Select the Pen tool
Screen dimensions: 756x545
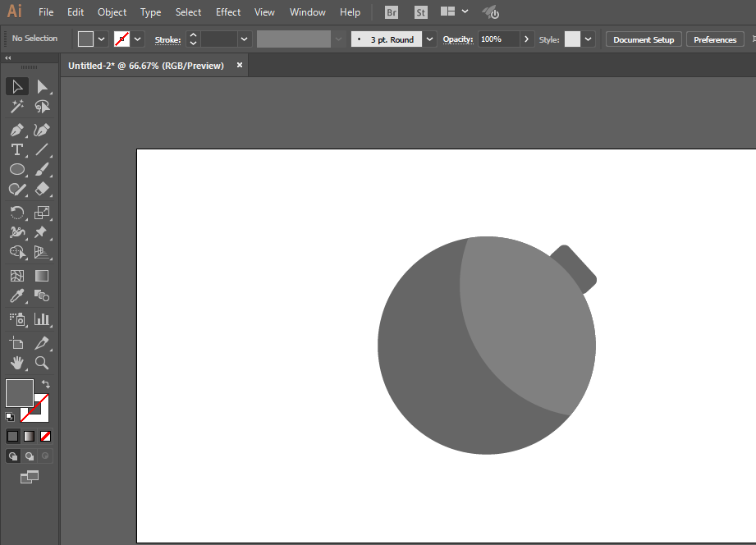(17, 131)
